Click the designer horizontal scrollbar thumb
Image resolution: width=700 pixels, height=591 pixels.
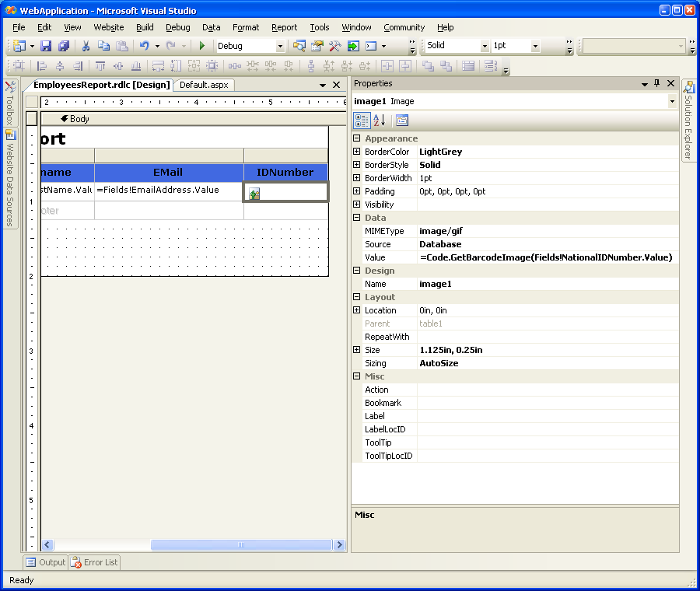click(240, 546)
